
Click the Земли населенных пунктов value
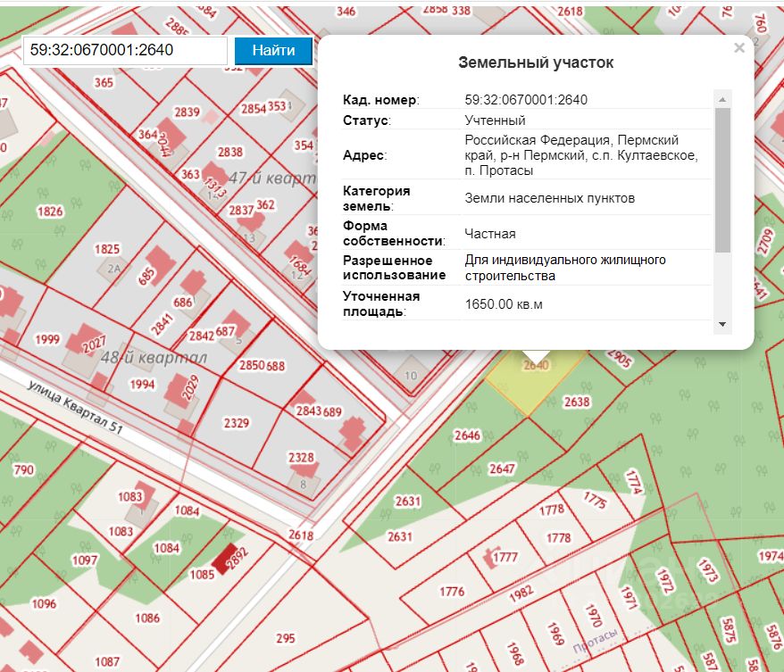549,198
